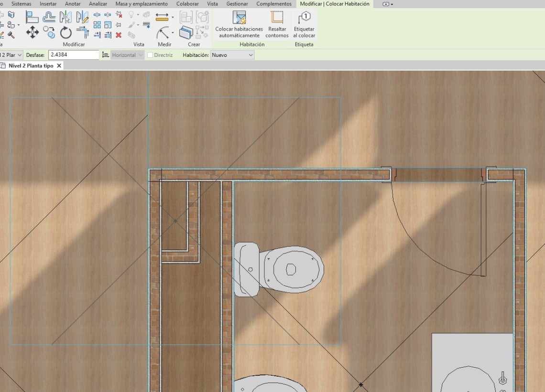Select the Trim/Extend to Corner tool
Viewport: 545px width, 392px height.
coord(82,32)
